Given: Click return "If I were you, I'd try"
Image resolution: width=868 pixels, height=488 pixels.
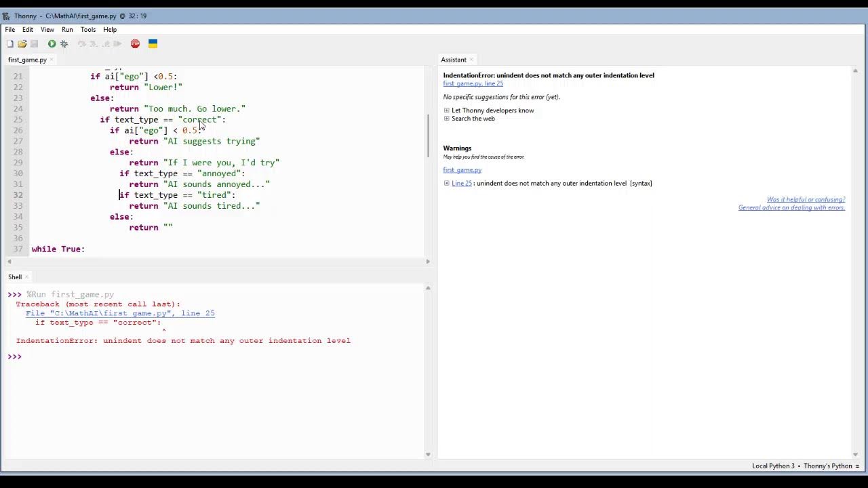Looking at the screenshot, I should click(204, 163).
